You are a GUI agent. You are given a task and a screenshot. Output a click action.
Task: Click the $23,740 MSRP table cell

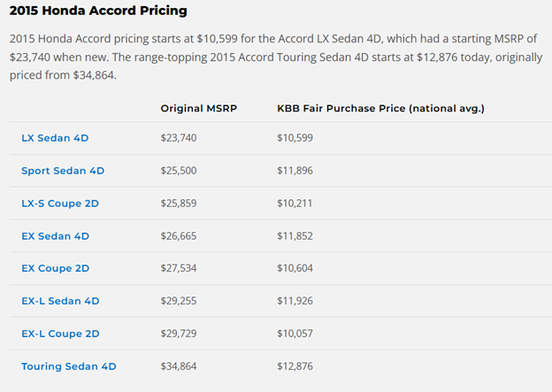pyautogui.click(x=178, y=138)
